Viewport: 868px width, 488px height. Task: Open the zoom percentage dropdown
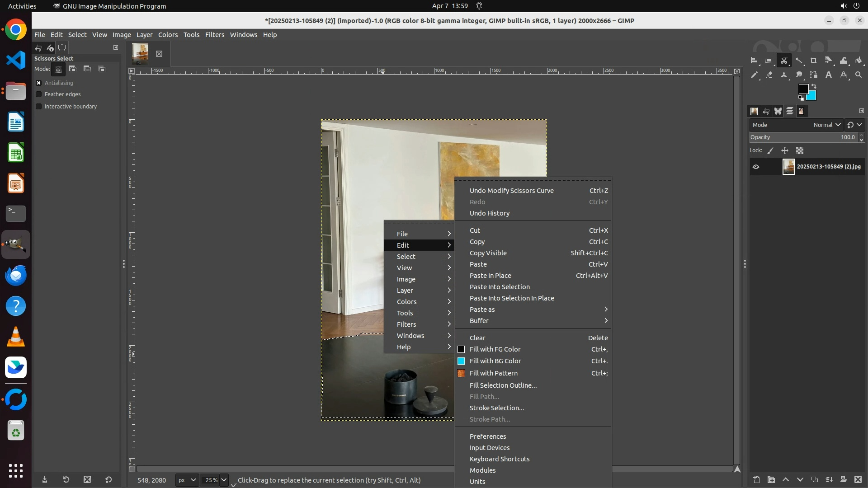pyautogui.click(x=224, y=480)
